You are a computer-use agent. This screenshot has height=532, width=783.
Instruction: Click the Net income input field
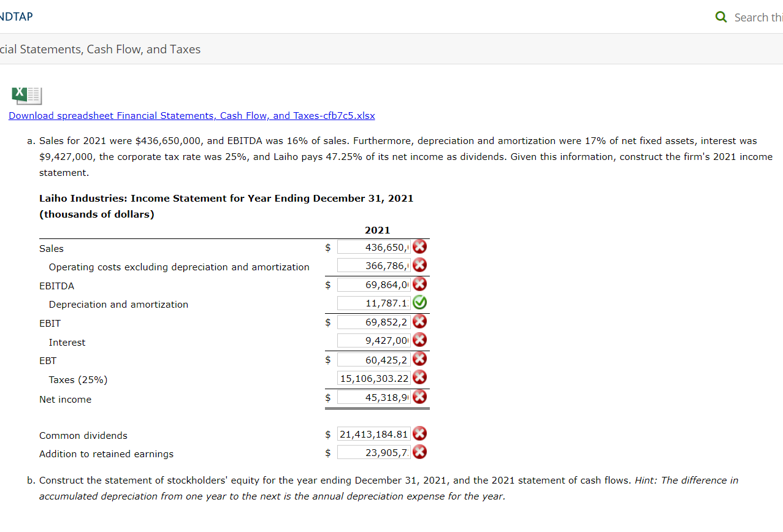pos(374,397)
